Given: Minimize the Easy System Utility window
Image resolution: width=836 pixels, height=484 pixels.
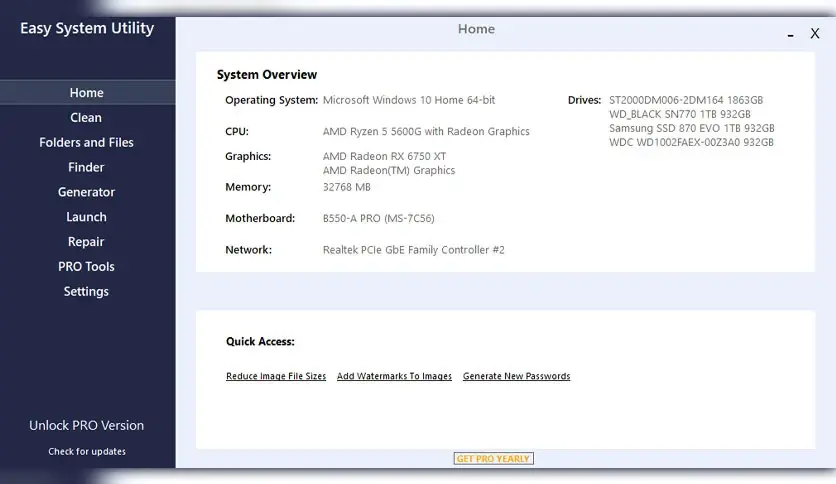Looking at the screenshot, I should click(x=791, y=35).
